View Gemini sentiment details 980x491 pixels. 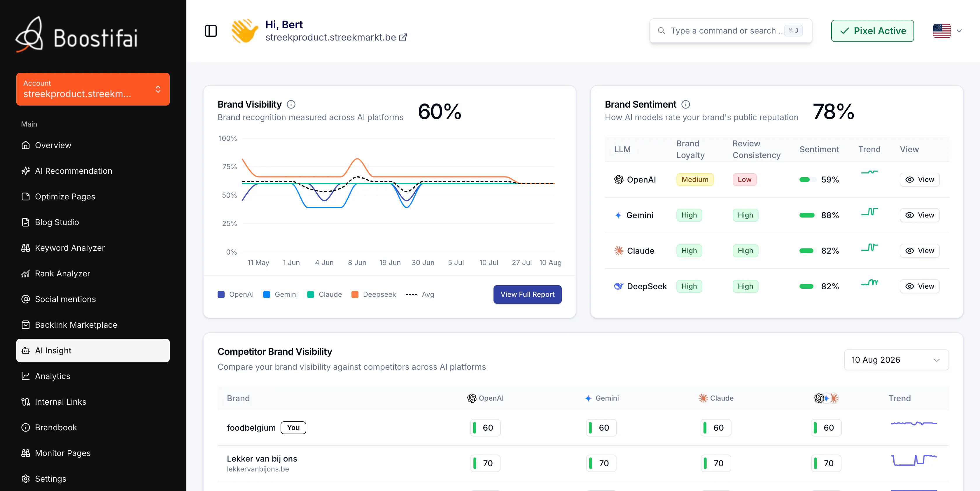pyautogui.click(x=920, y=215)
